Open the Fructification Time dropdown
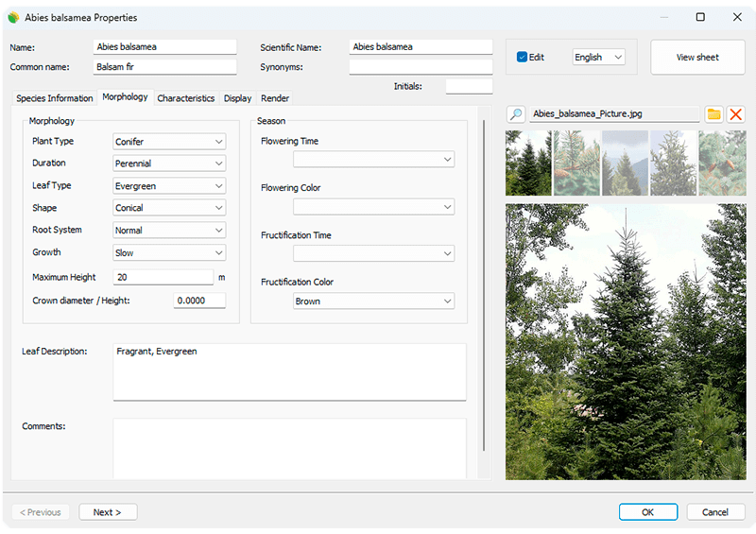Screen dimensions: 756x534 tap(373, 253)
